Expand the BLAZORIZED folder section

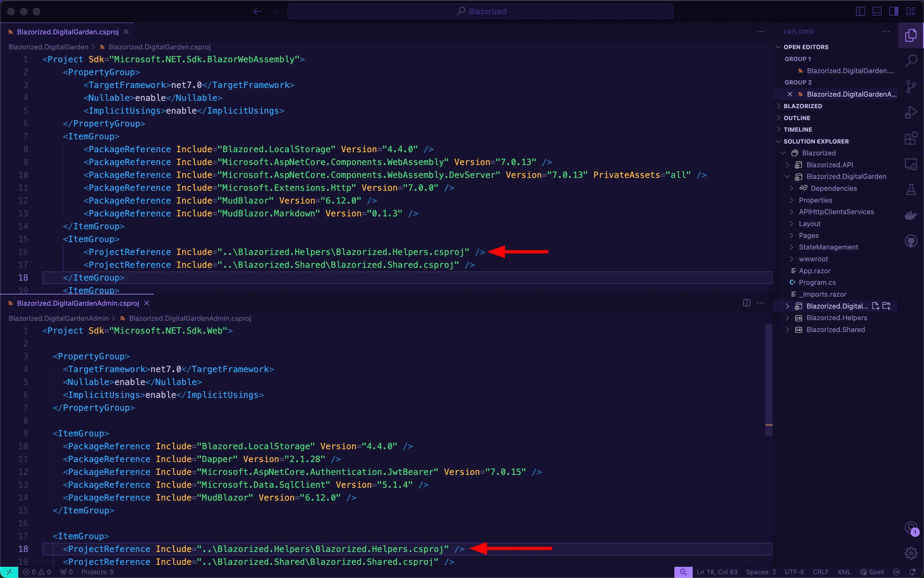tap(836, 106)
